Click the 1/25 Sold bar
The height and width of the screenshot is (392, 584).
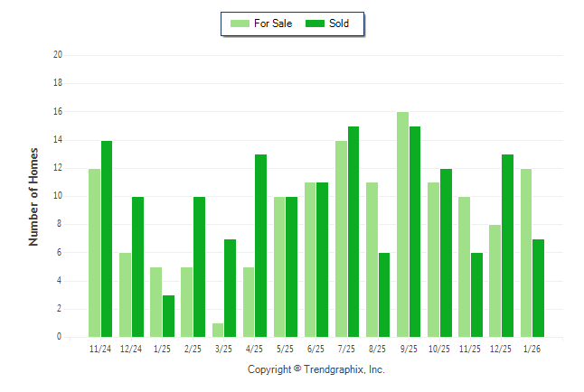(x=168, y=315)
